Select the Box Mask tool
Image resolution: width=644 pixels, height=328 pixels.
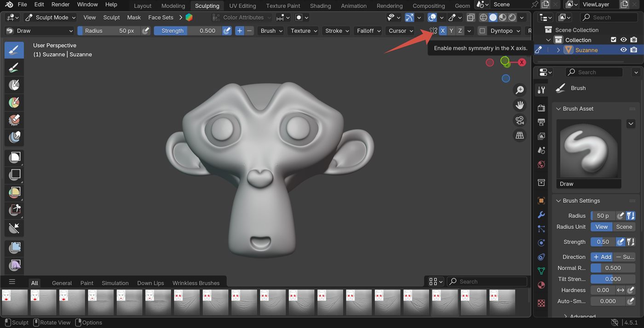tap(14, 158)
